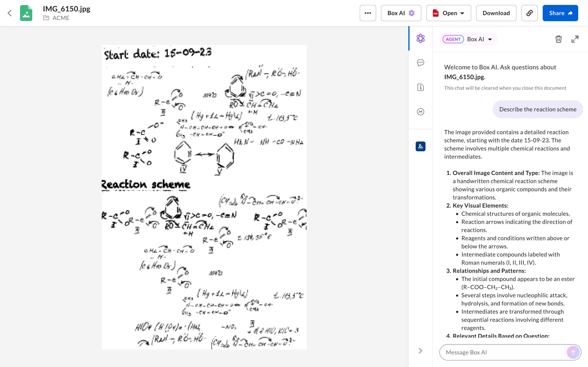
Task: Open the metadata sidebar icon
Action: click(420, 112)
